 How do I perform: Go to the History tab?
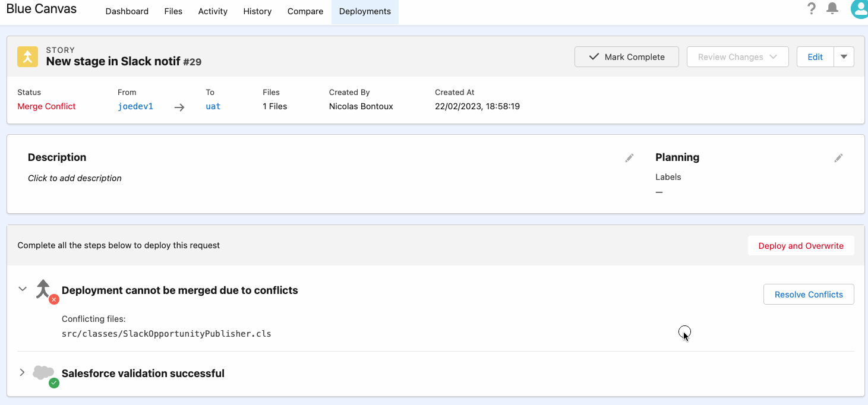[x=257, y=11]
